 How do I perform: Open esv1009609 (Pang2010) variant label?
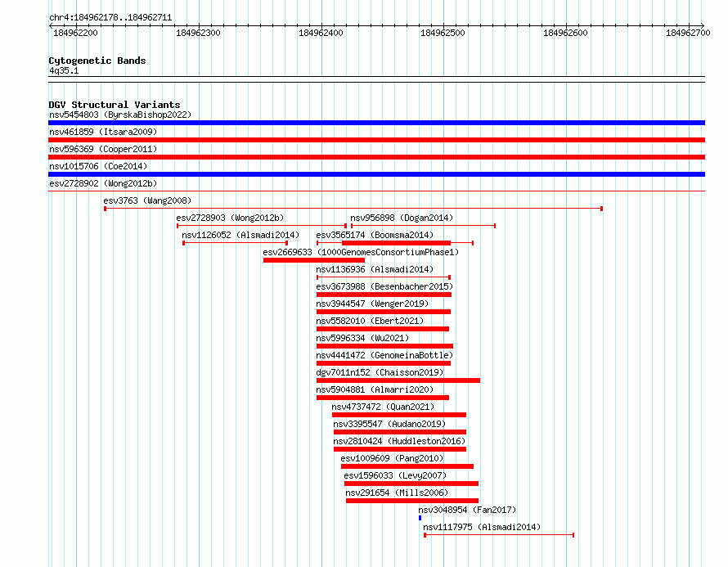[x=392, y=458]
